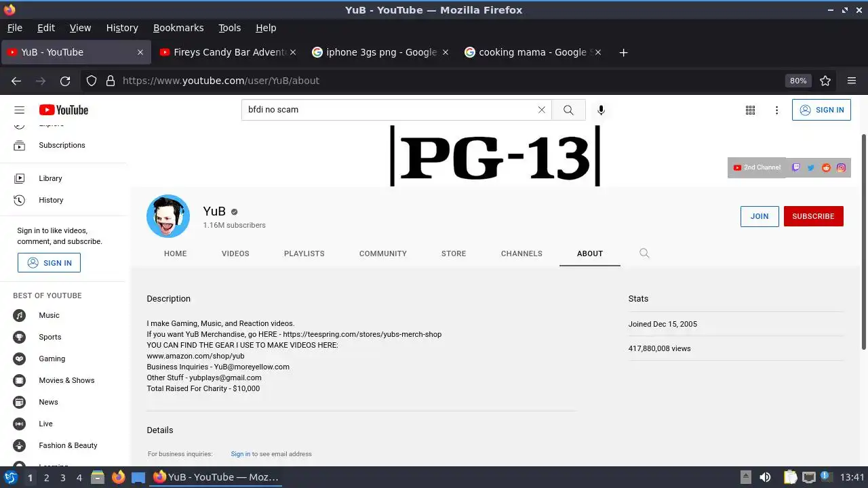This screenshot has width=868, height=488.
Task: Sign in using the top-right button
Action: point(821,110)
